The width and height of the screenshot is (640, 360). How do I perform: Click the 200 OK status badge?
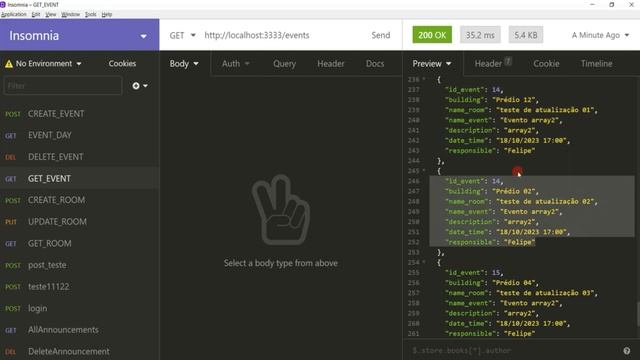432,35
